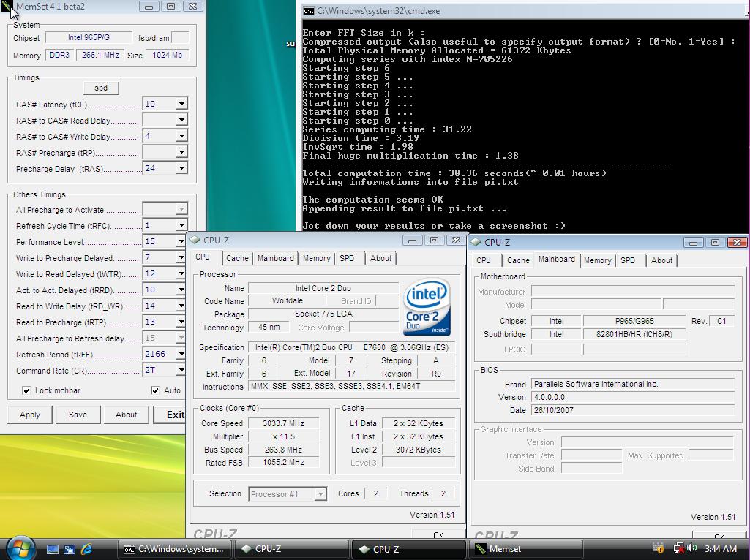This screenshot has height=560, width=750.
Task: Select the CPU tab in left CPU-Z
Action: [203, 257]
